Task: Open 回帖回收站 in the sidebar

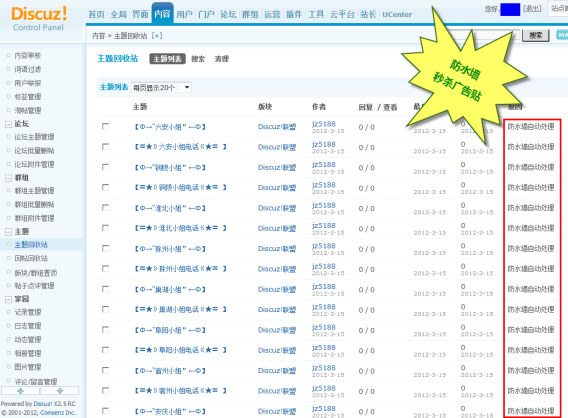Action: click(31, 258)
